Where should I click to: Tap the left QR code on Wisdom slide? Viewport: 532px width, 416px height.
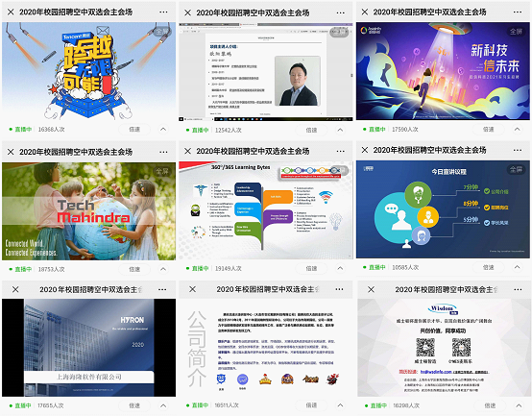point(425,347)
